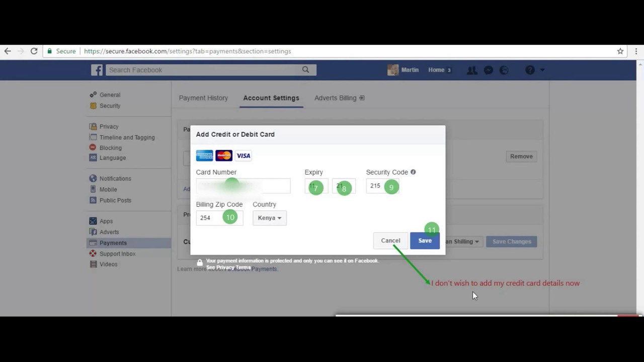Click the Security Code field showing 215

382,186
